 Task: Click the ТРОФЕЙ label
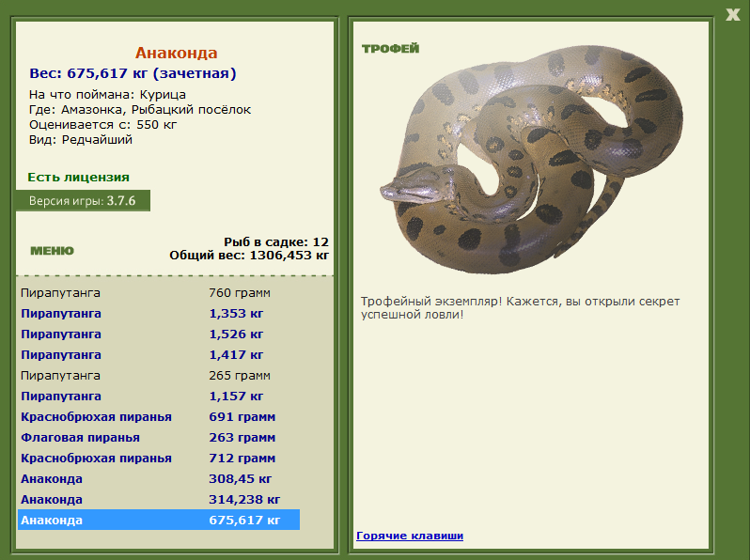[390, 48]
